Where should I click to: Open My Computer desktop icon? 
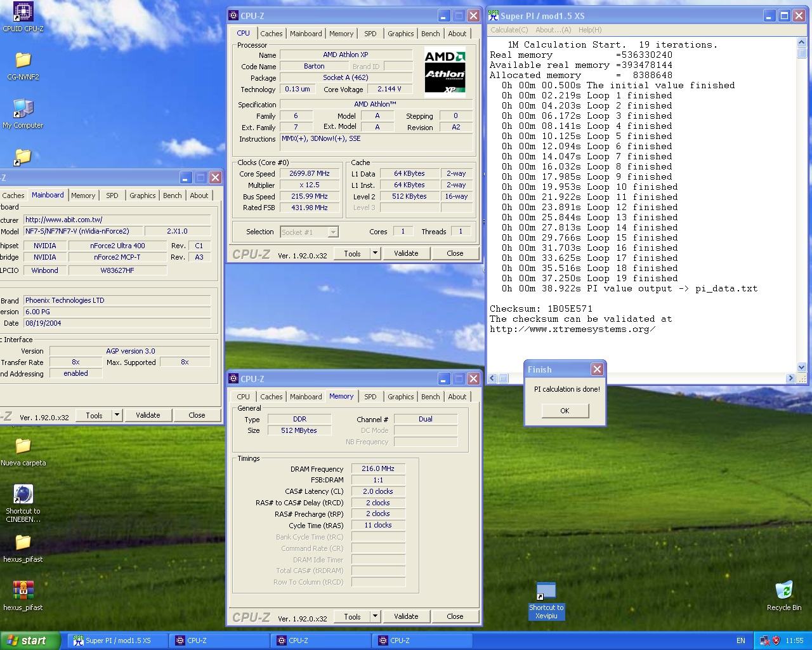23,109
